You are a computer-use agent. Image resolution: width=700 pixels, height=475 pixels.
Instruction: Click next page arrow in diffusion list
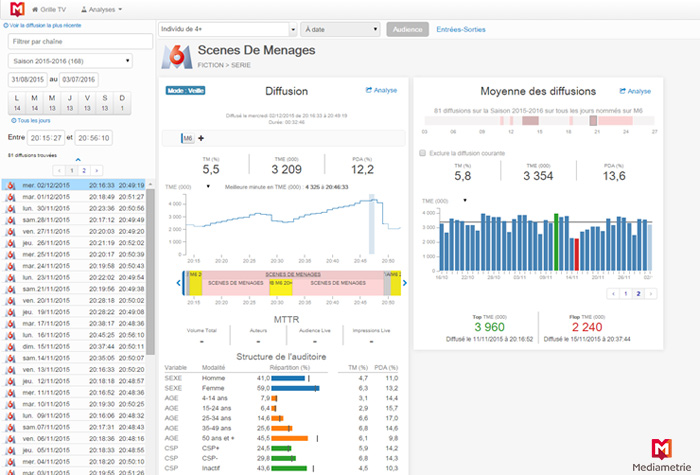[x=96, y=171]
